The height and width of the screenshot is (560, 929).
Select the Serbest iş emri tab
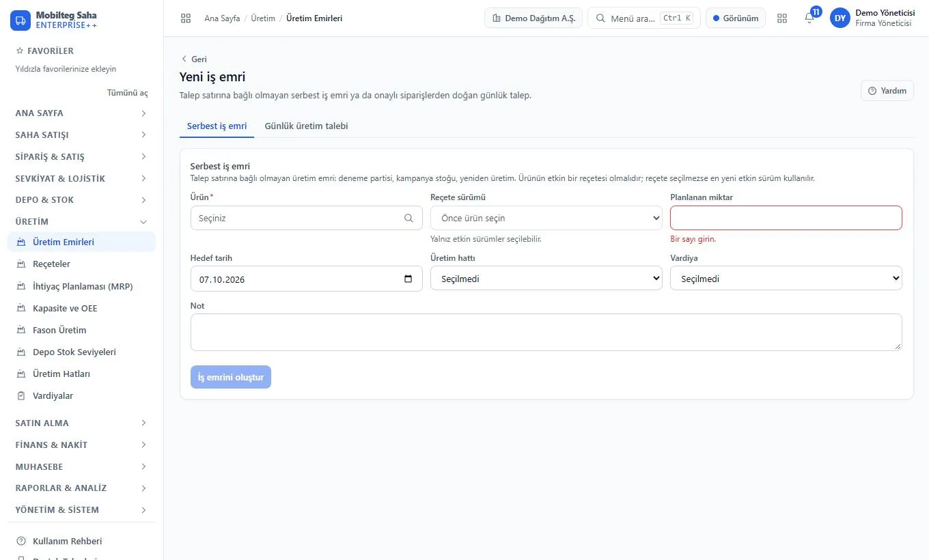217,126
